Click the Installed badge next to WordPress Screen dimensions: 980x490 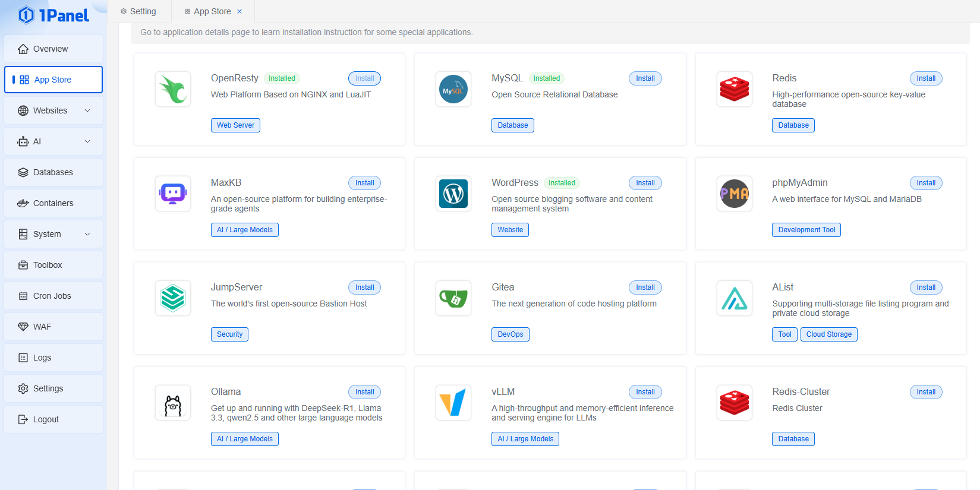click(x=562, y=183)
